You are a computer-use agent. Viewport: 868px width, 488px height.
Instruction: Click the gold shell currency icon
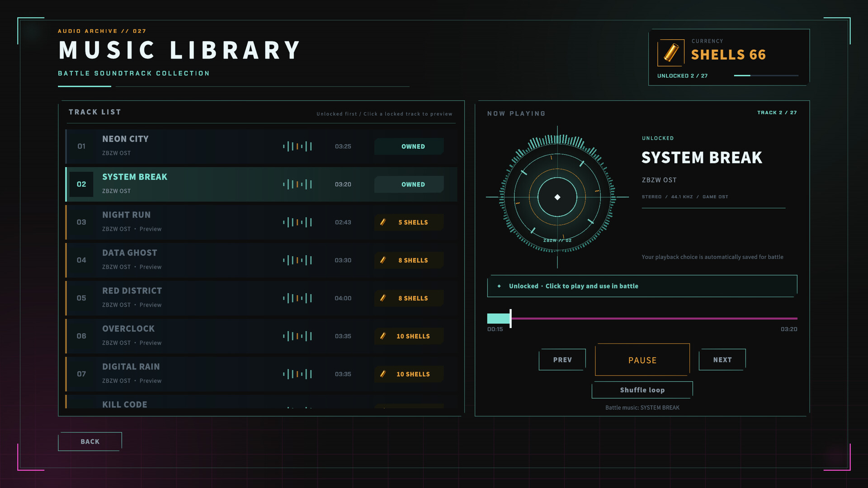coord(671,53)
